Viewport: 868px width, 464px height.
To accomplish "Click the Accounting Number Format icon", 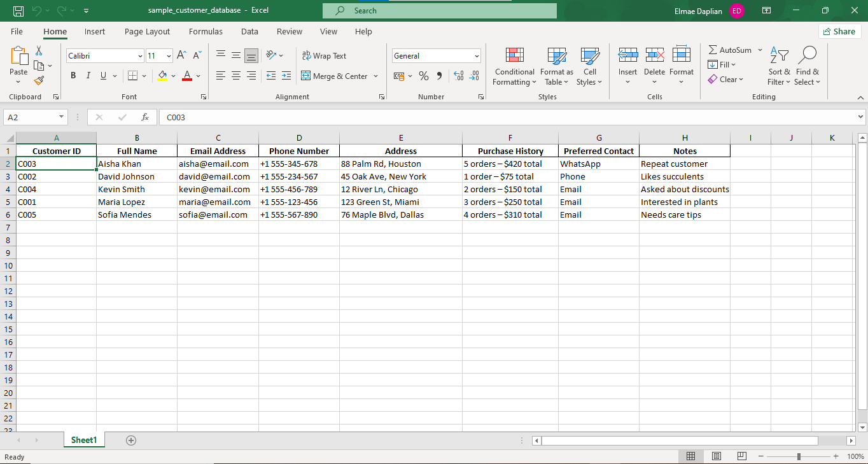I will click(x=400, y=76).
